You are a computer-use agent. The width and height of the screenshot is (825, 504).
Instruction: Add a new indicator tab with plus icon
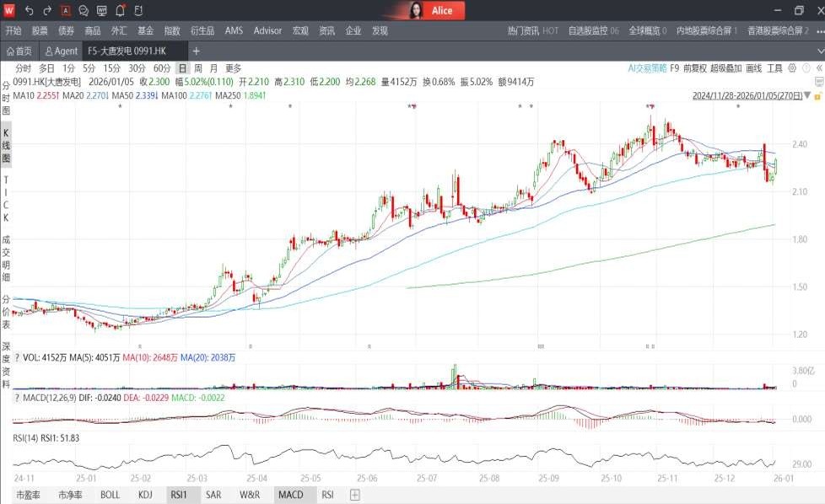[355, 495]
